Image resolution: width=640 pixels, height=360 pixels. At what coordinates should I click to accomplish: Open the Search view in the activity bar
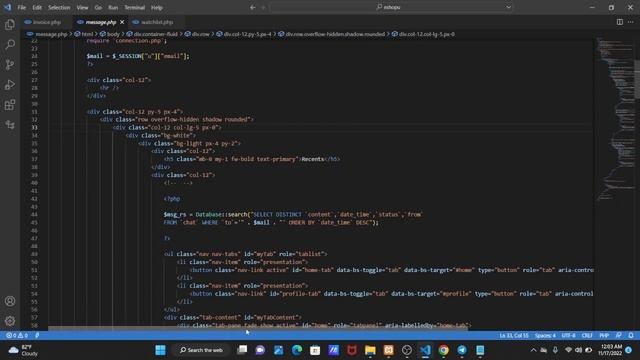(10, 44)
